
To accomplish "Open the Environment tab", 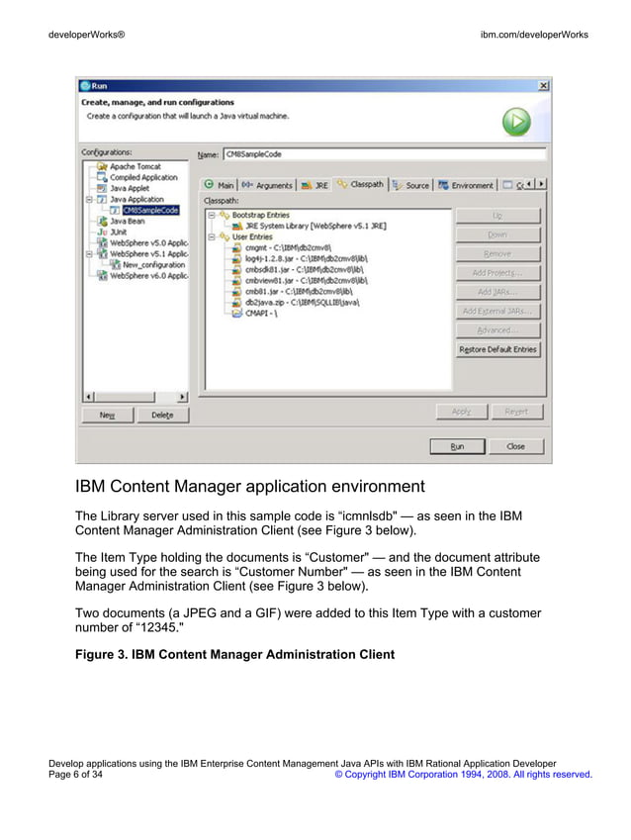I will pyautogui.click(x=466, y=185).
